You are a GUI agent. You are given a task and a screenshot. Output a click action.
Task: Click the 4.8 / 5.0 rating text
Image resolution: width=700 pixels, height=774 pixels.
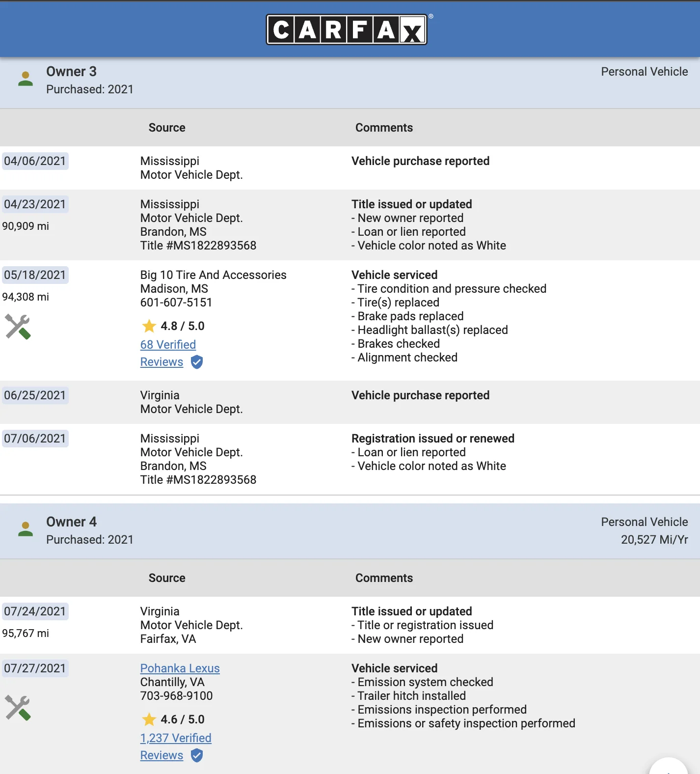click(x=183, y=326)
